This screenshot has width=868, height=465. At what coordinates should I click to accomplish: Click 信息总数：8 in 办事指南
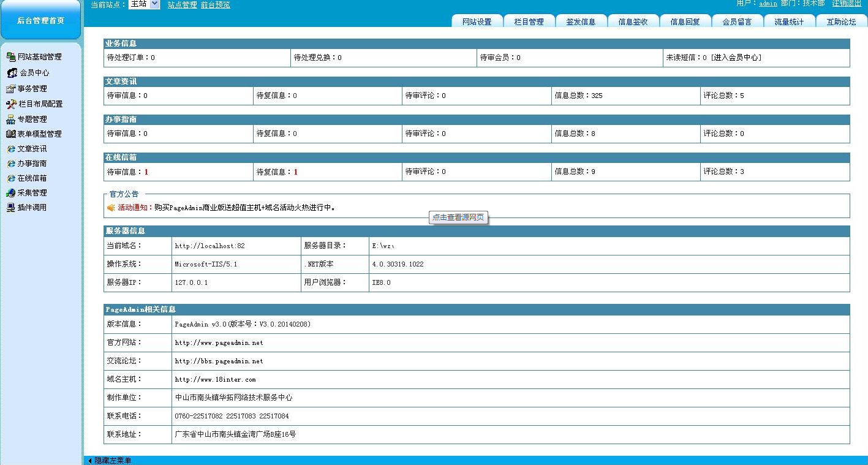575,134
